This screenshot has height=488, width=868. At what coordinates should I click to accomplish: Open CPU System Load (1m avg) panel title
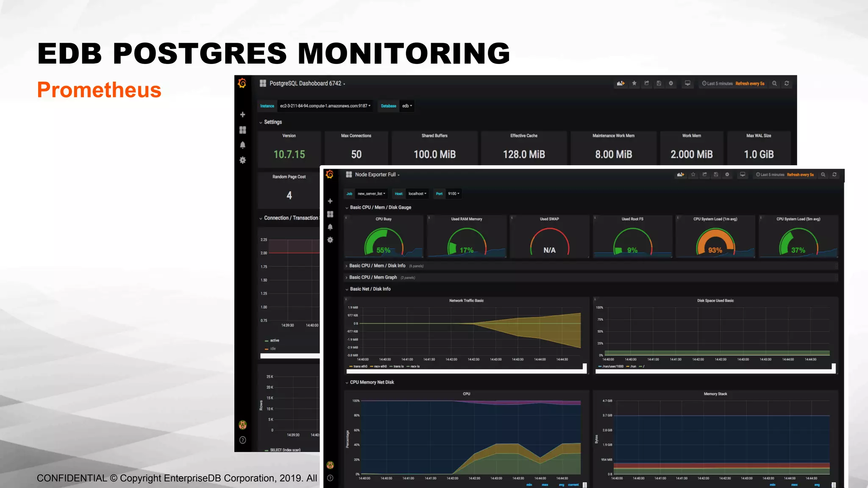pyautogui.click(x=715, y=219)
